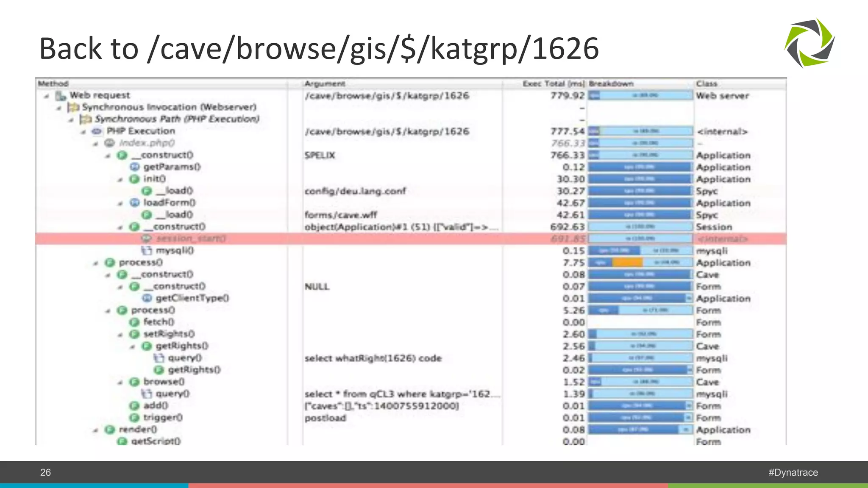Select the Cave class getRights() row label
Viewport: 868px width, 488px height.
182,346
